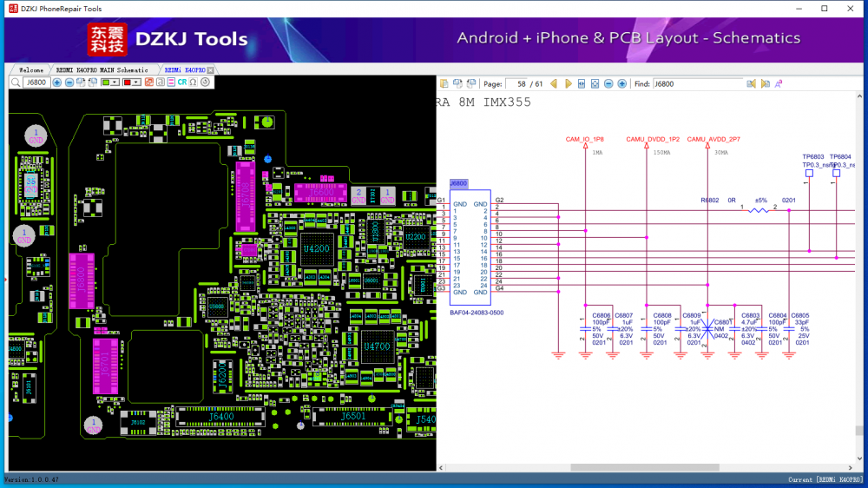Click the C6803 capacitor label

click(x=751, y=316)
